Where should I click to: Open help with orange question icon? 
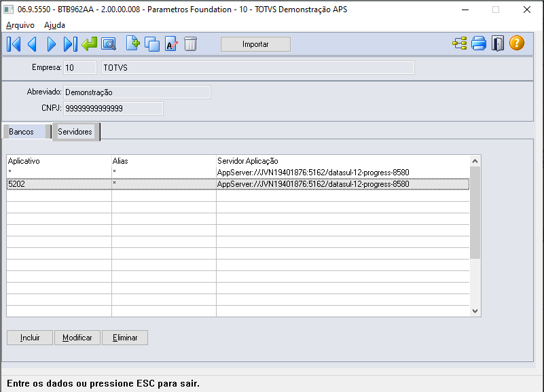tap(517, 43)
